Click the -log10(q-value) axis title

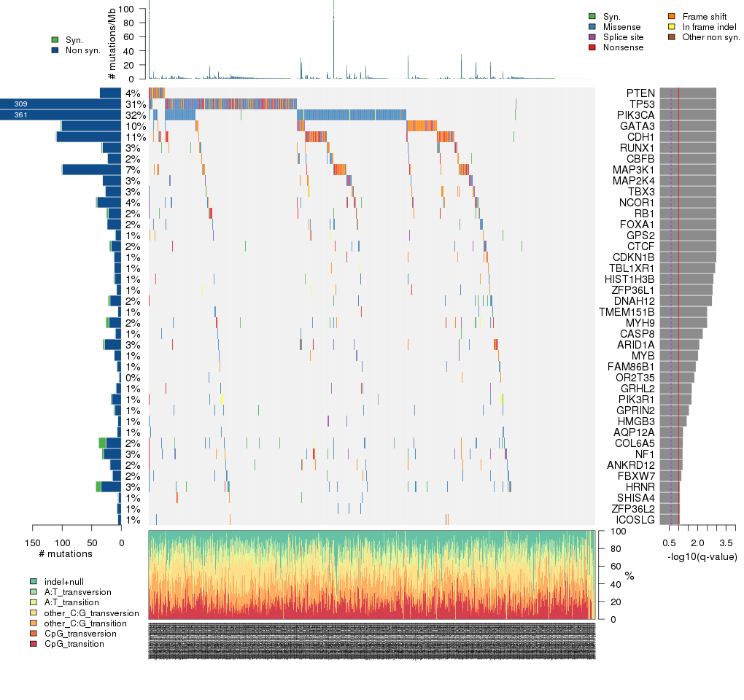tap(702, 557)
